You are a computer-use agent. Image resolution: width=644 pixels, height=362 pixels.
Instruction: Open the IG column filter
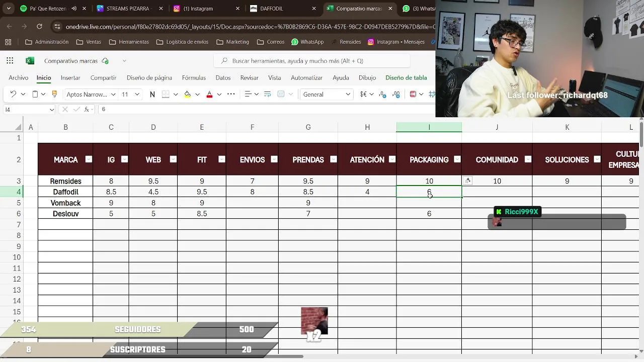click(124, 159)
